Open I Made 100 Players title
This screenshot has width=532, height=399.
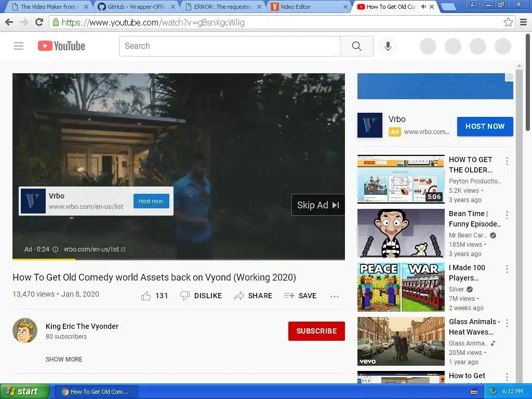[x=467, y=273]
